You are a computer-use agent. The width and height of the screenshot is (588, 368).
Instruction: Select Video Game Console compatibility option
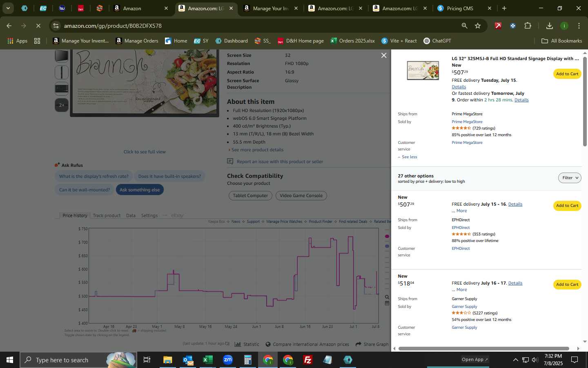click(x=301, y=196)
